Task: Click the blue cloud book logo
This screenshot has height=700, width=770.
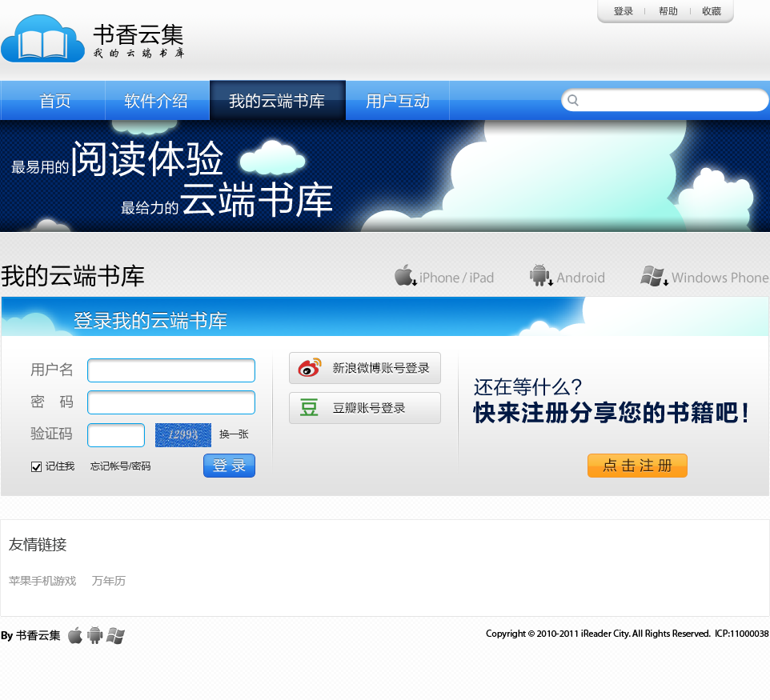Action: [42, 38]
